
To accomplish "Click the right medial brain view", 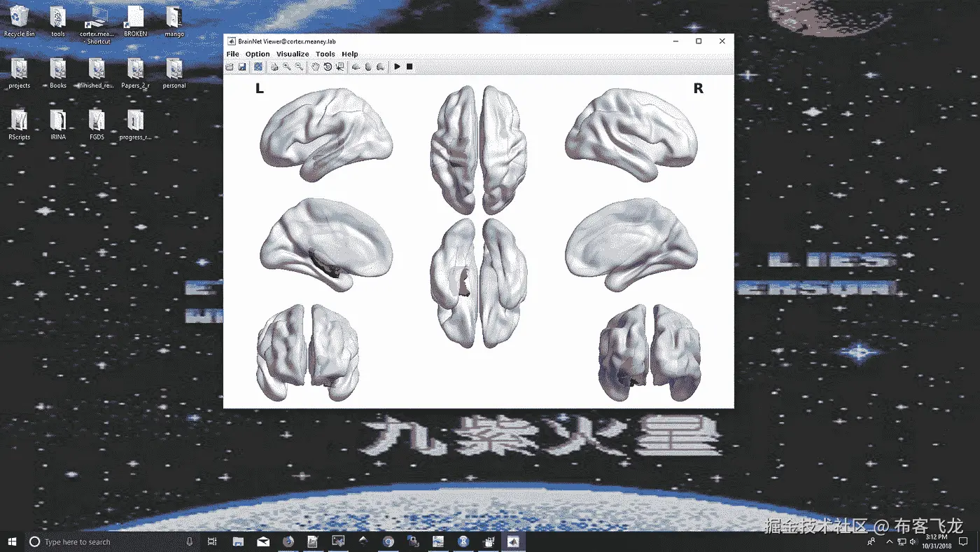I will pos(631,244).
